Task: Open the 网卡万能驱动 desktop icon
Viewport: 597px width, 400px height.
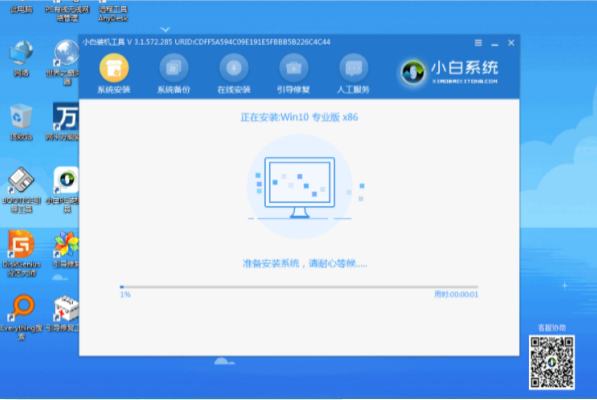Action: [x=65, y=122]
